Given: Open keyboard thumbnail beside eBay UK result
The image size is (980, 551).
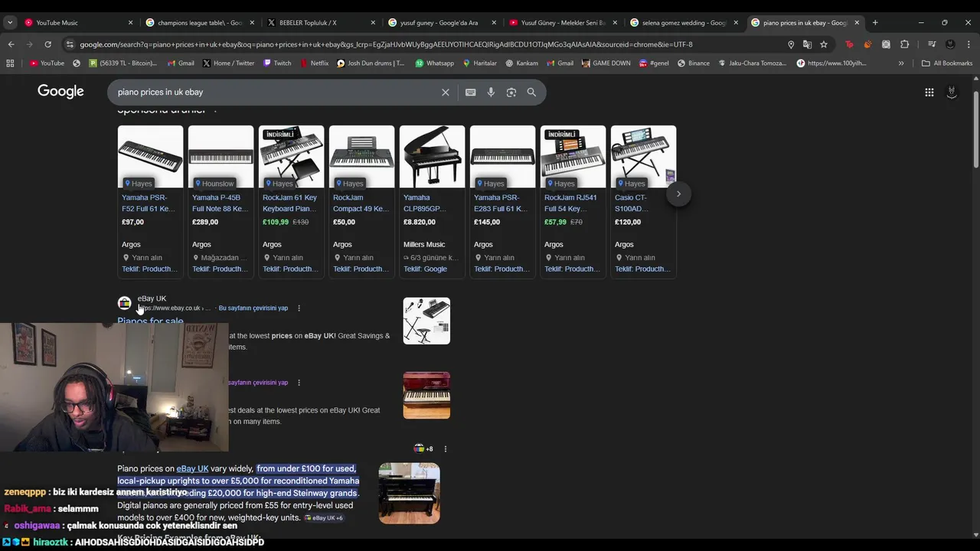Looking at the screenshot, I should (426, 321).
